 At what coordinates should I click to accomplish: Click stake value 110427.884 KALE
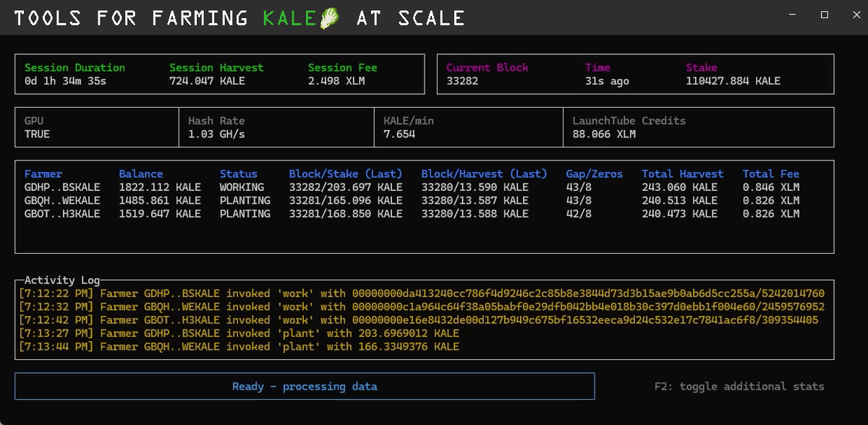(733, 81)
